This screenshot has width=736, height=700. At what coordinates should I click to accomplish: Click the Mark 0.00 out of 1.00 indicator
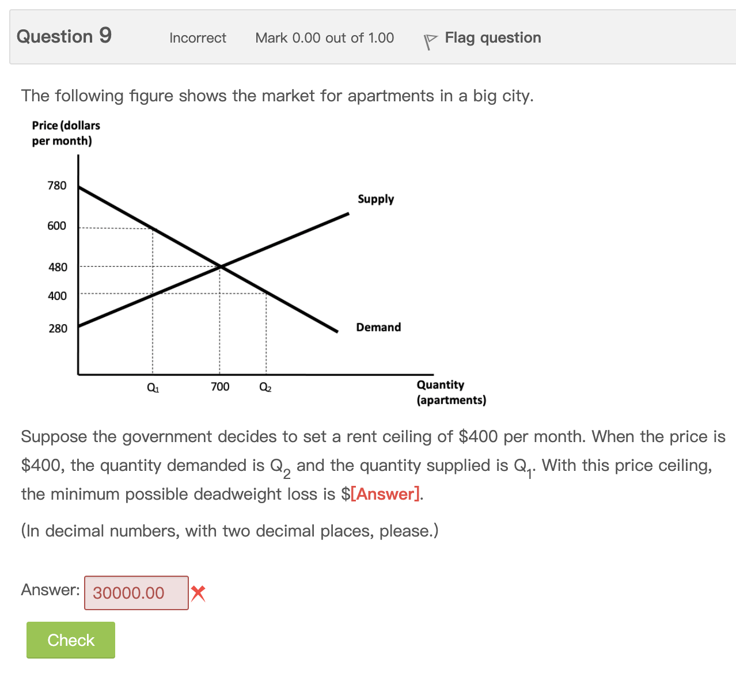[x=325, y=38]
